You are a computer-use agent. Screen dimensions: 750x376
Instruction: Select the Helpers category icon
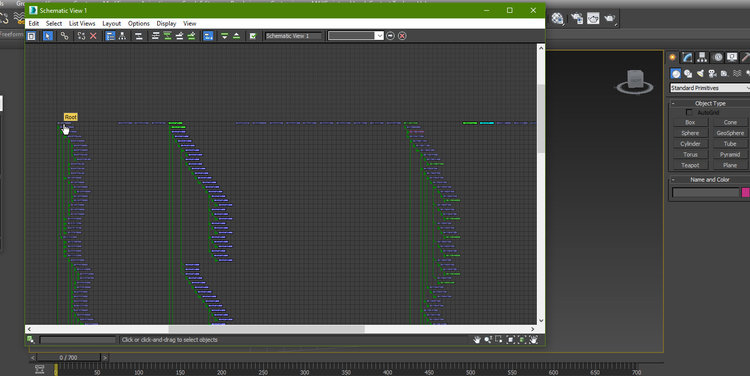point(724,74)
